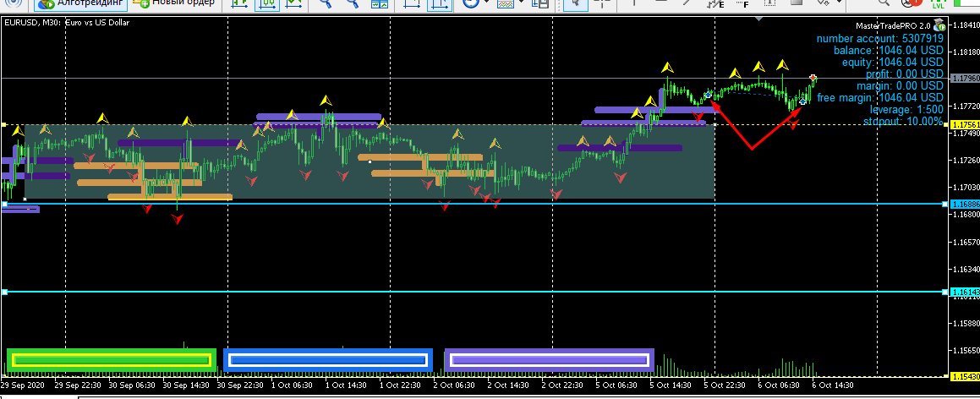980x399 pixels.
Task: Click the 1.16143 cyan price label
Action: (965, 292)
